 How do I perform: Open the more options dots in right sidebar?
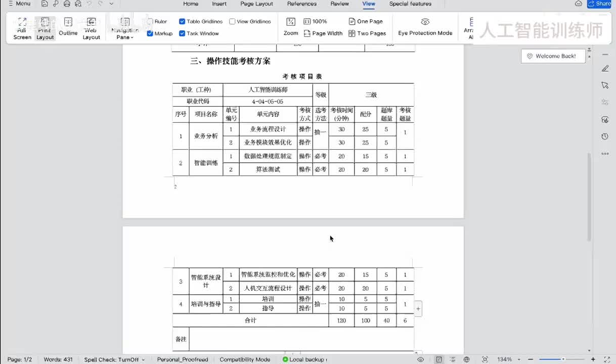605,154
